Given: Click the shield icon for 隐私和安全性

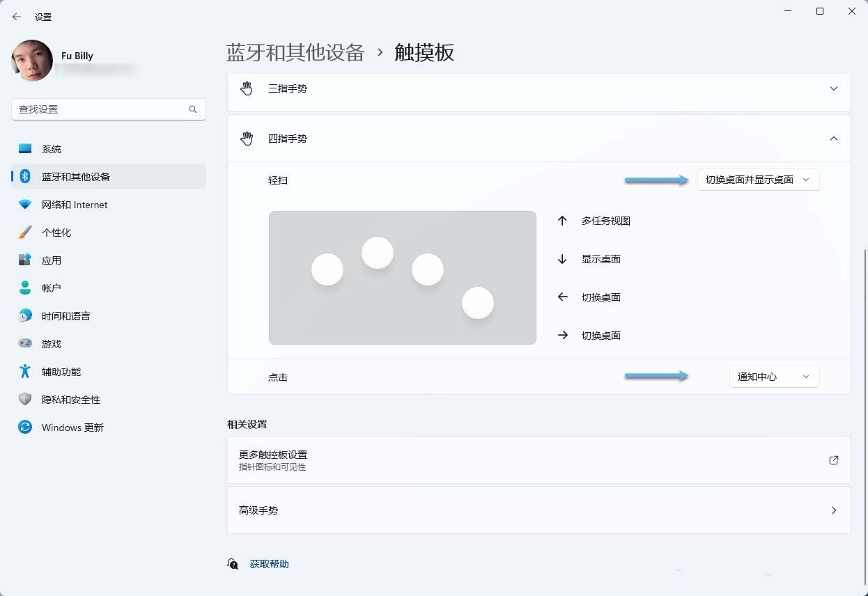Looking at the screenshot, I should [25, 399].
